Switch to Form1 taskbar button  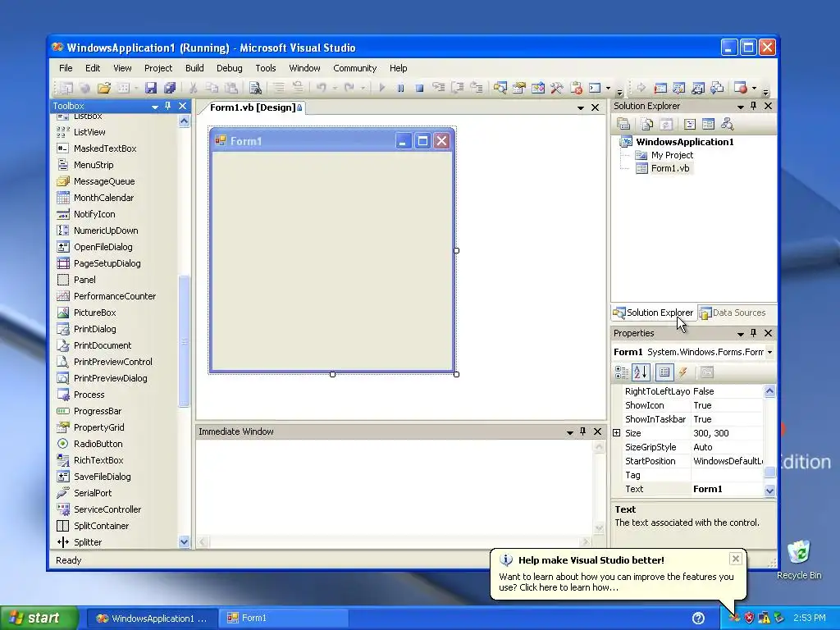coord(282,619)
